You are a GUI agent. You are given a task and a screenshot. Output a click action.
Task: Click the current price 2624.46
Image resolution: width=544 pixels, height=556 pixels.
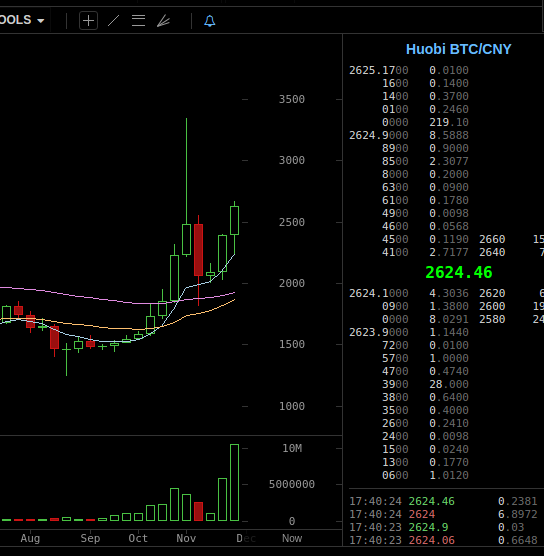point(459,272)
